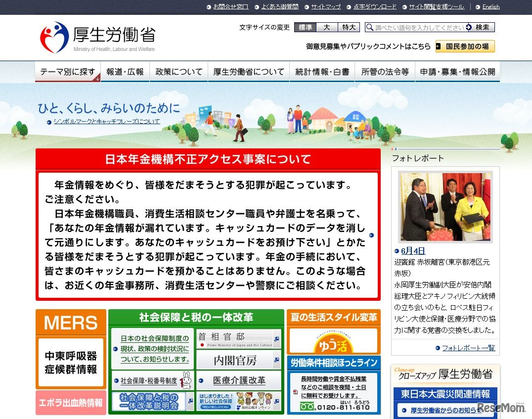
Task: Open the photo report thumbnail image
Action: point(445,206)
